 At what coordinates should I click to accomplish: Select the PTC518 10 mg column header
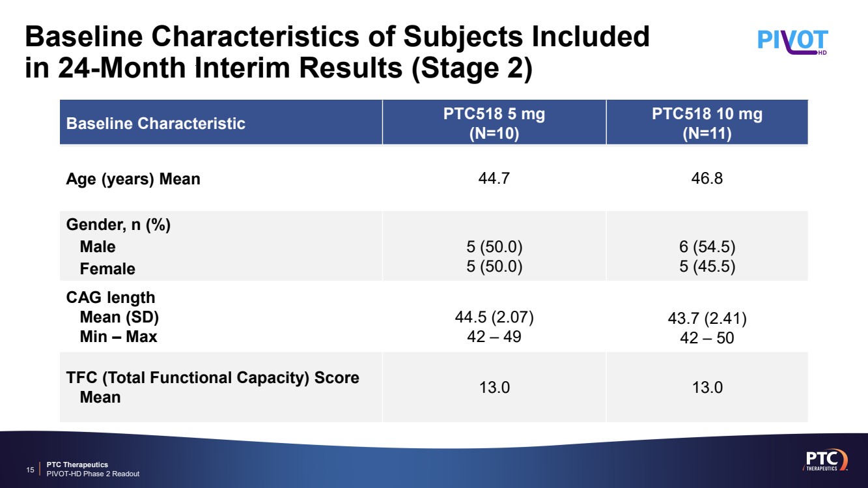pos(707,123)
